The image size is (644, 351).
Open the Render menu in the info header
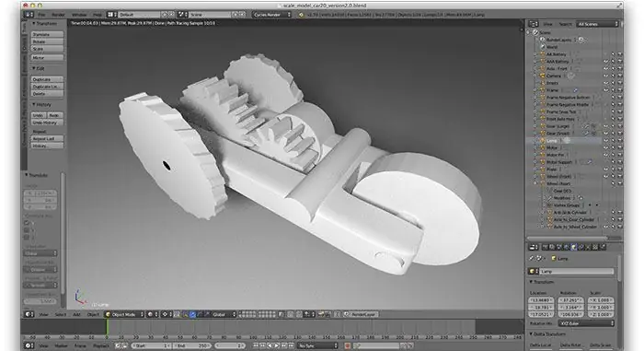58,15
